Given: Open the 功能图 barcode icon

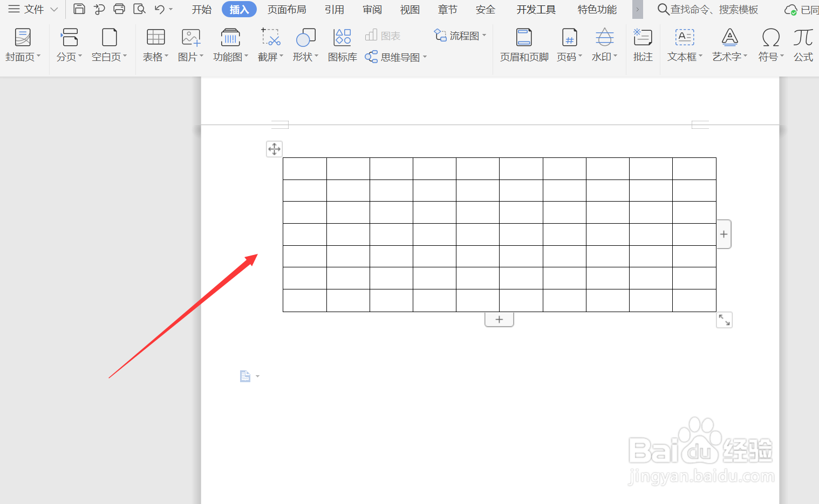Looking at the screenshot, I should (231, 38).
